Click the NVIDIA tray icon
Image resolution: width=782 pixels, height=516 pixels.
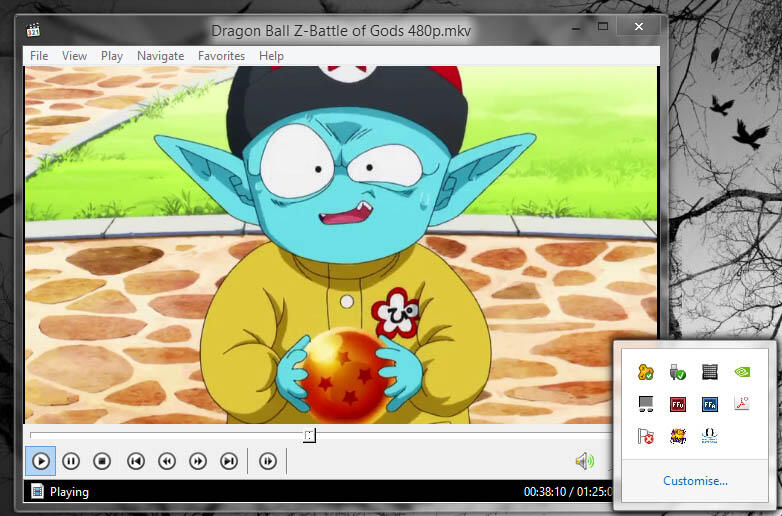(742, 373)
